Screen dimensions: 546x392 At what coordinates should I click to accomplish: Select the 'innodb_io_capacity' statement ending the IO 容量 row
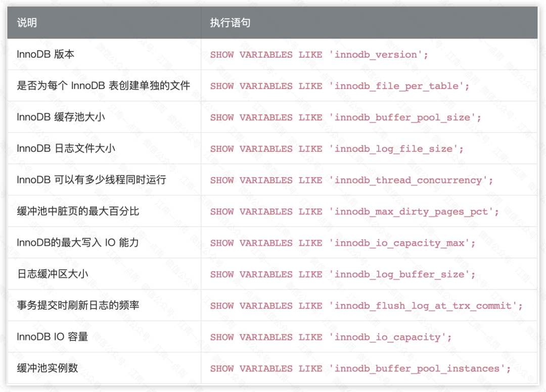point(331,337)
